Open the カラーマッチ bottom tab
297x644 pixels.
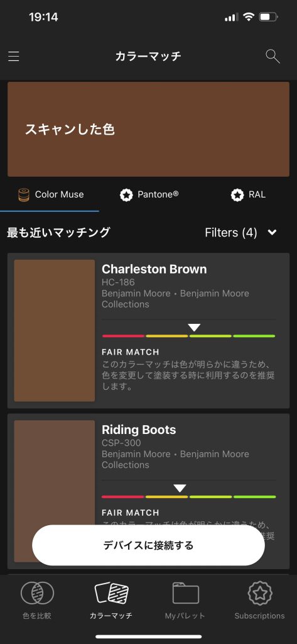click(x=111, y=599)
